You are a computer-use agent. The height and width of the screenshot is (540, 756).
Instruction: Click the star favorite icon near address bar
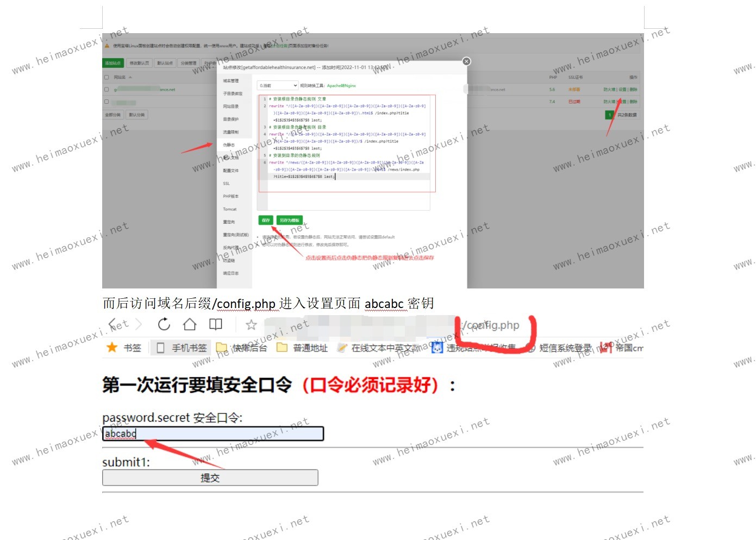(251, 325)
